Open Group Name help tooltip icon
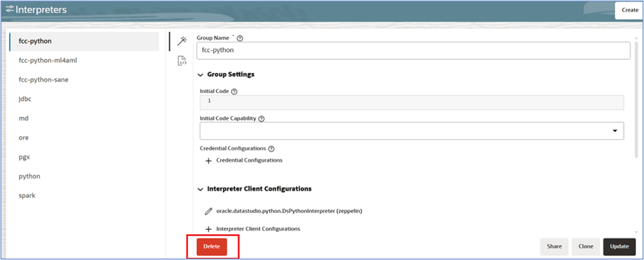The height and width of the screenshot is (260, 644). 240,38
